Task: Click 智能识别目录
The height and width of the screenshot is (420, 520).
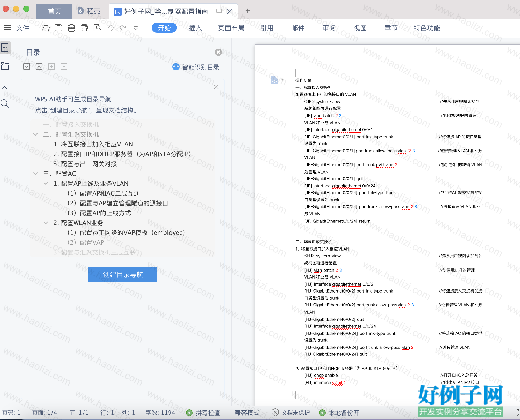Action: coord(196,67)
